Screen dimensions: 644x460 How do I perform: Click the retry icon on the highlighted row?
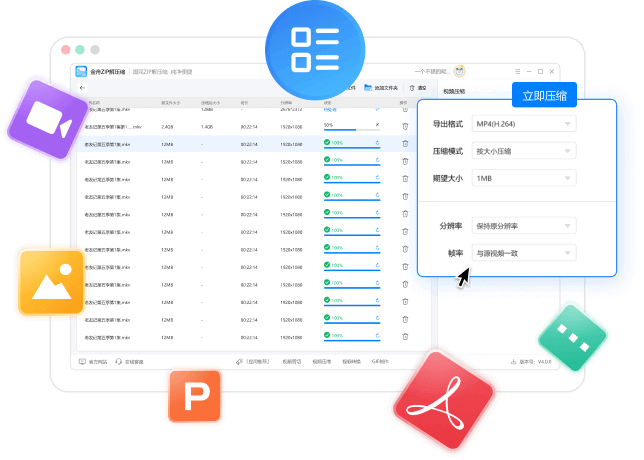[377, 143]
